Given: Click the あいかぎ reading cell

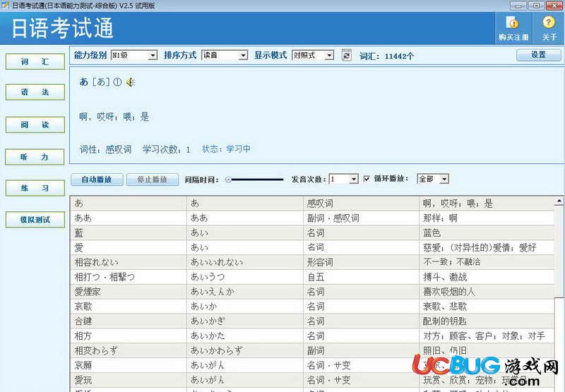Looking at the screenshot, I should point(245,321).
